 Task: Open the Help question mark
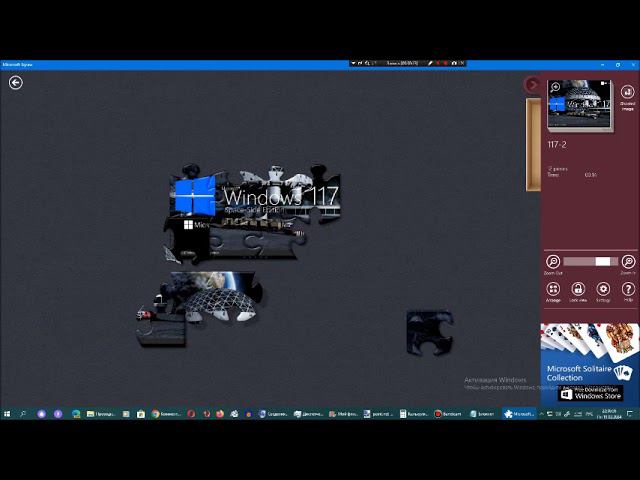628,289
